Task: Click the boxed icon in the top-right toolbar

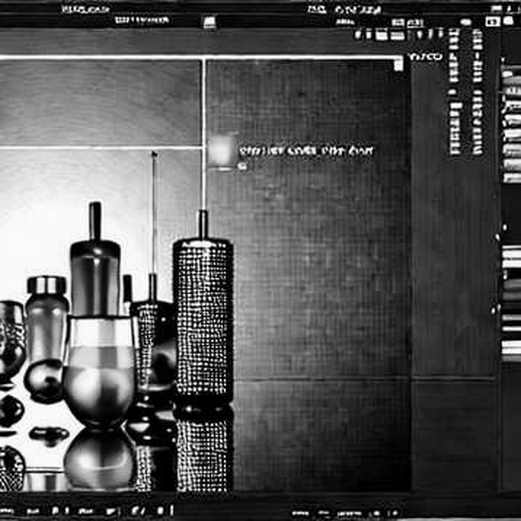Action: 492,22
